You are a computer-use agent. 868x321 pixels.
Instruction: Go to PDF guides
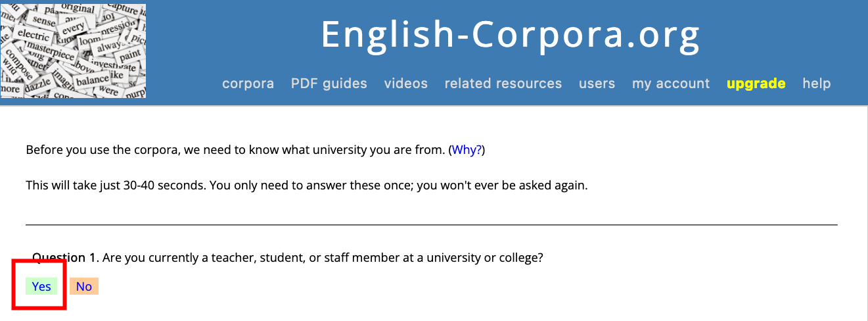(x=329, y=84)
